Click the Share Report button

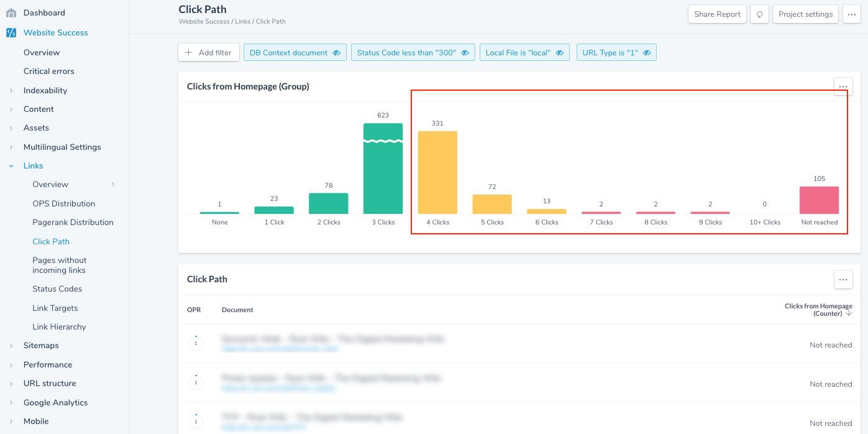pos(717,14)
